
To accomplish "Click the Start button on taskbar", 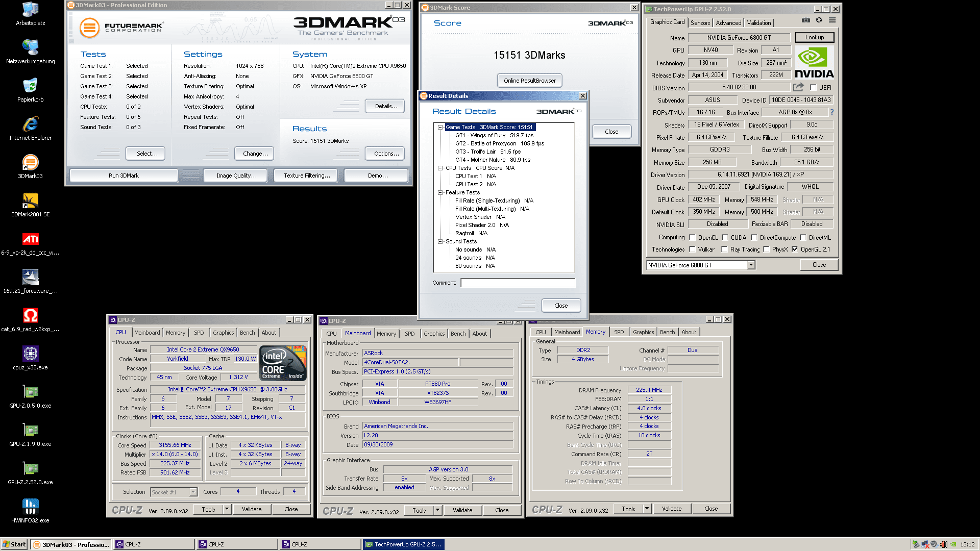I will (x=14, y=544).
